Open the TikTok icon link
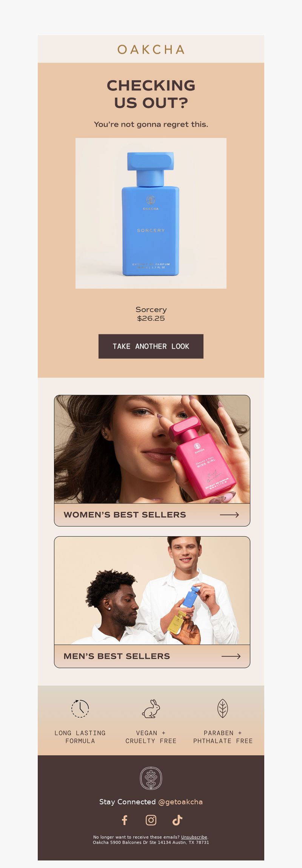The image size is (302, 868). point(177,820)
